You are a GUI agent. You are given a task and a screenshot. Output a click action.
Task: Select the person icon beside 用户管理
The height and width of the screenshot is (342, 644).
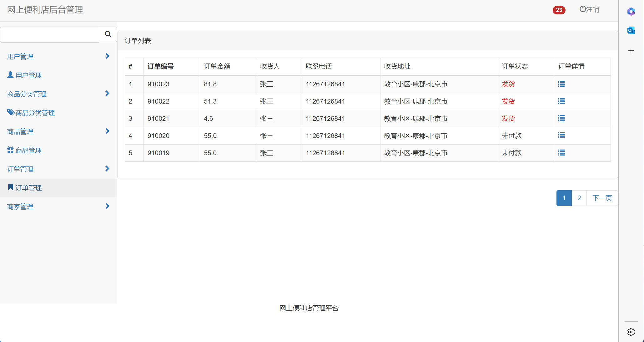coord(10,74)
